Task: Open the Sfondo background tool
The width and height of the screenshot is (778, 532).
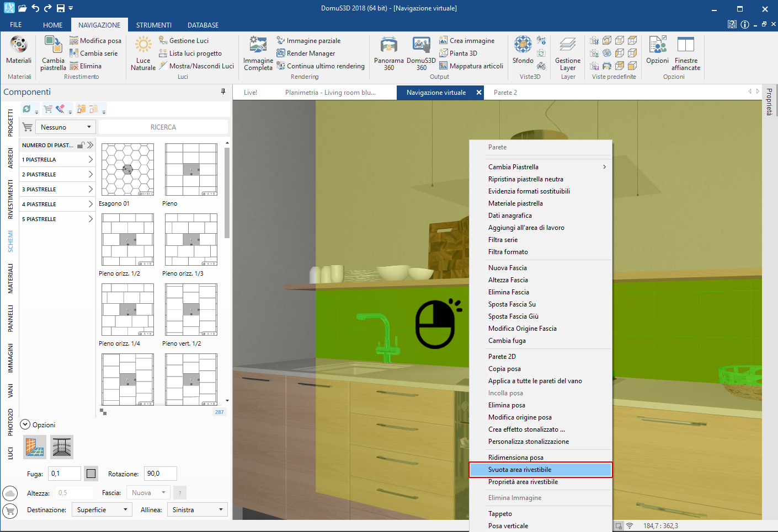Action: tap(523, 50)
